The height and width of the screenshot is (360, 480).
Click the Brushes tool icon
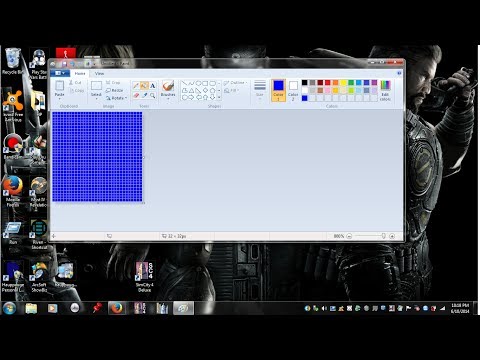pyautogui.click(x=168, y=86)
